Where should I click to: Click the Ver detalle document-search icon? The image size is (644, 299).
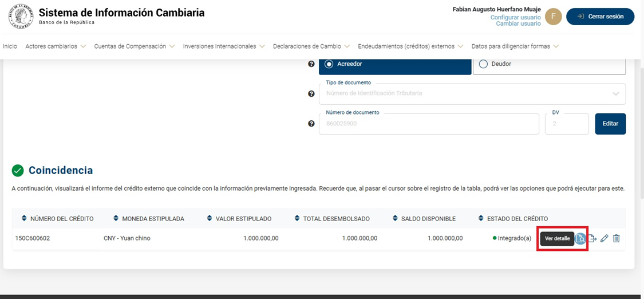[580, 239]
